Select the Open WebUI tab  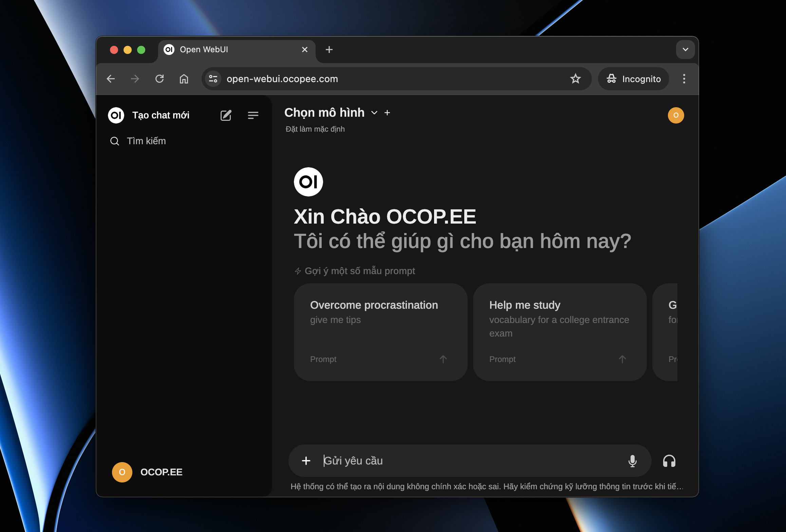(237, 50)
